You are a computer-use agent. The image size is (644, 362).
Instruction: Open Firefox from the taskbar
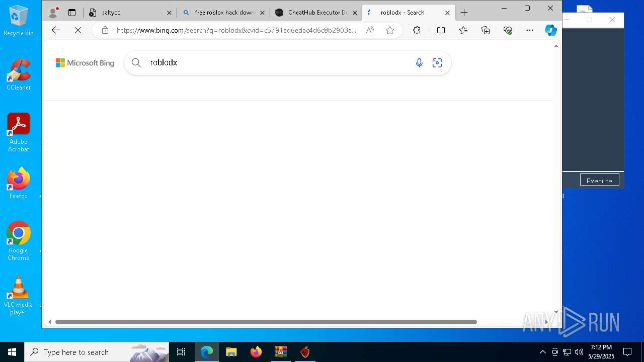[x=256, y=352]
